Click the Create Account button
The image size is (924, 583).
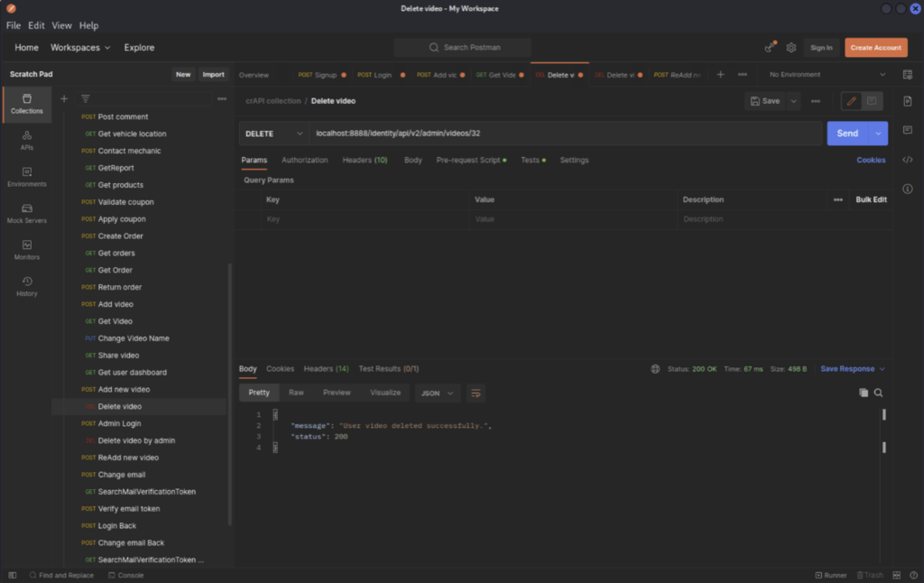pyautogui.click(x=874, y=47)
